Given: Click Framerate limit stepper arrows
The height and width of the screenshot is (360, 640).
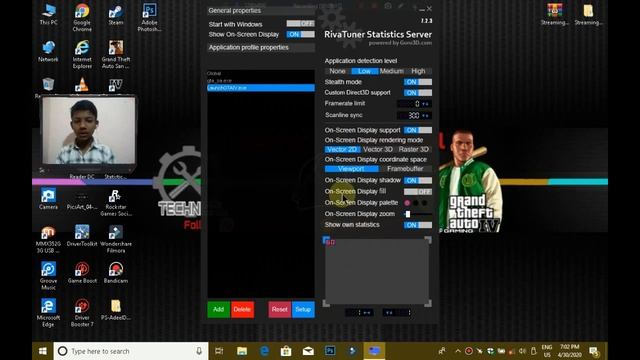Looking at the screenshot, I should pos(426,104).
